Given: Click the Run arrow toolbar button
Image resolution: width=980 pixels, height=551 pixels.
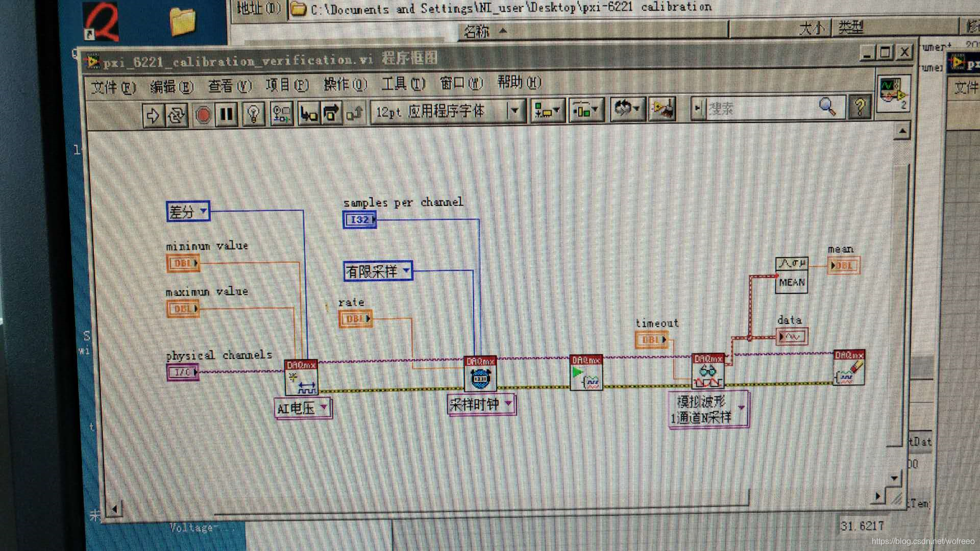Looking at the screenshot, I should 153,116.
